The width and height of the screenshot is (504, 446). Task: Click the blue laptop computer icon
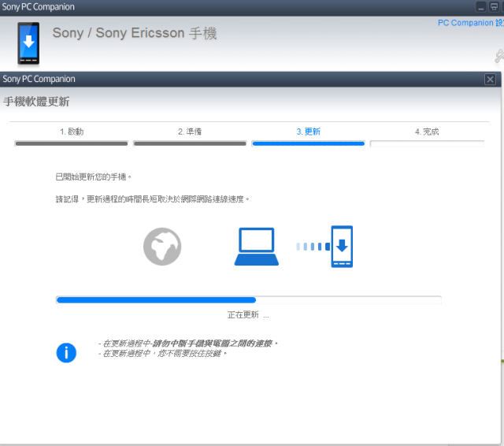click(257, 247)
